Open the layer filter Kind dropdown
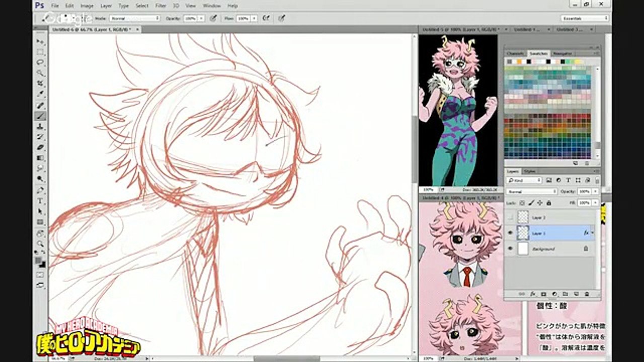Screen dimensions: 644x362 (x=524, y=180)
